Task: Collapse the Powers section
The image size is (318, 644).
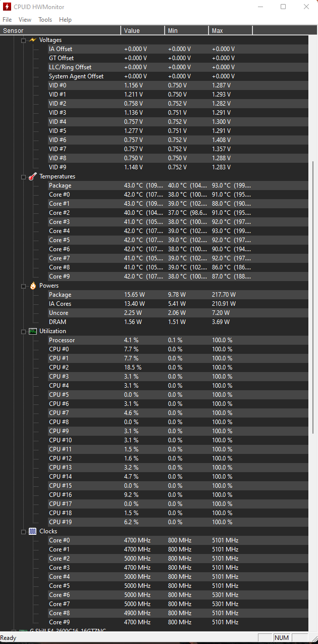Action: 23,286
